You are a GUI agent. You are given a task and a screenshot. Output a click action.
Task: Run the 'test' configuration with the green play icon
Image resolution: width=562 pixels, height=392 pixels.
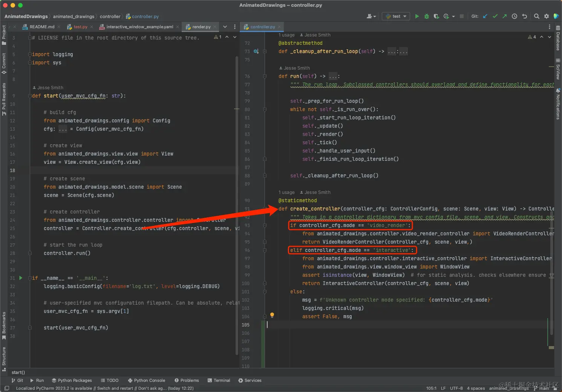417,16
